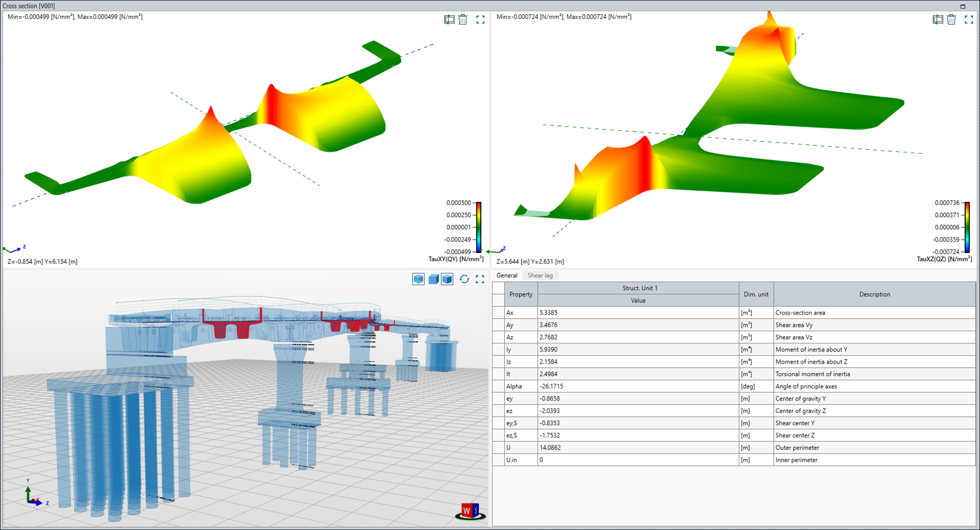Click the trash icon in the TauXZ(QZ) panel

tap(951, 19)
